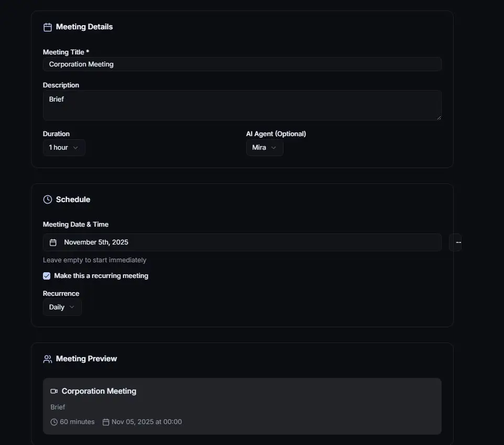The width and height of the screenshot is (504, 445).
Task: Click the clock icon next to 60 minutes
Action: click(54, 422)
